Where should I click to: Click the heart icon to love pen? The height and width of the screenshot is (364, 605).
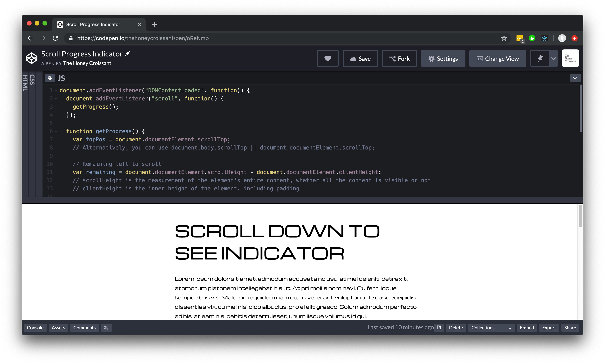tap(327, 59)
